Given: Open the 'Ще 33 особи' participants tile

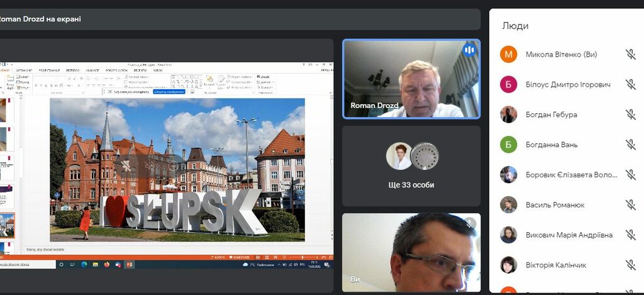Looking at the screenshot, I should coord(411,166).
